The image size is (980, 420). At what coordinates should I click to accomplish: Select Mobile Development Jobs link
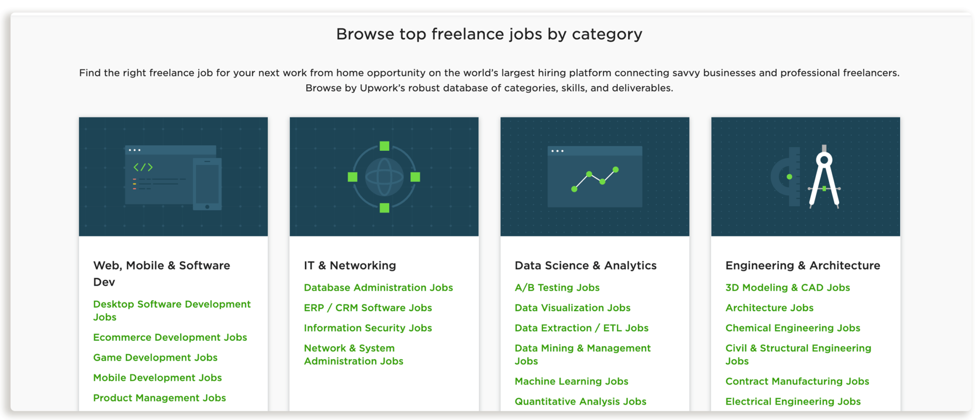click(157, 377)
